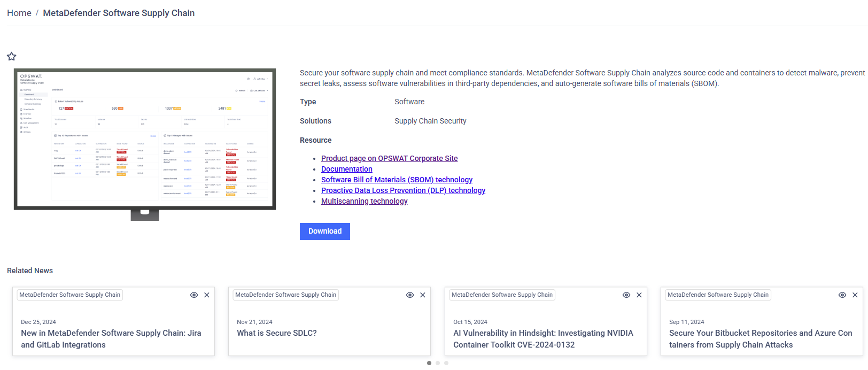
Task: Open Product page on OPSWAT Corporate Site
Action: click(x=389, y=158)
